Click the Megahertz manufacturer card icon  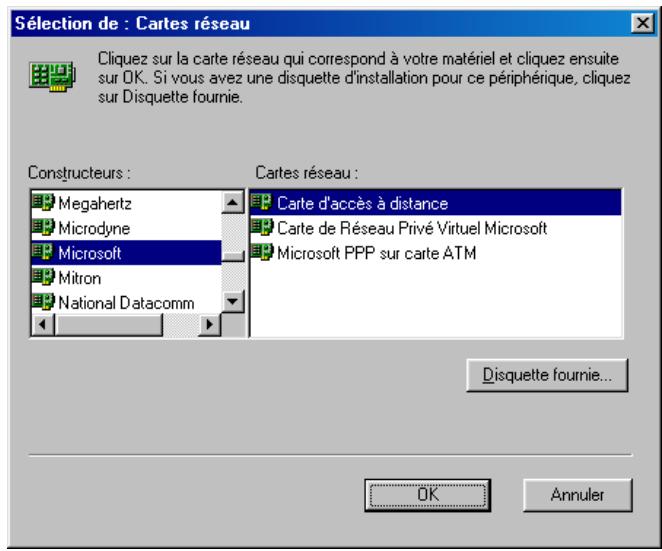pos(43,202)
